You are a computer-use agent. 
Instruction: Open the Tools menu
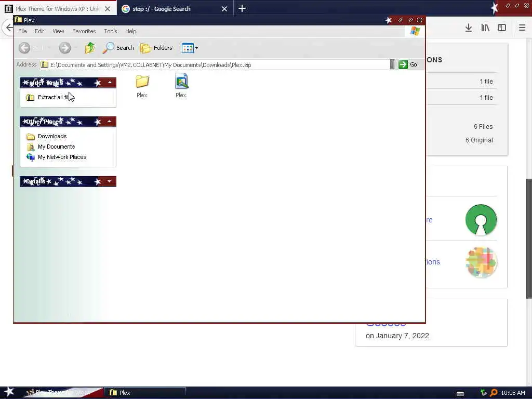click(x=111, y=31)
